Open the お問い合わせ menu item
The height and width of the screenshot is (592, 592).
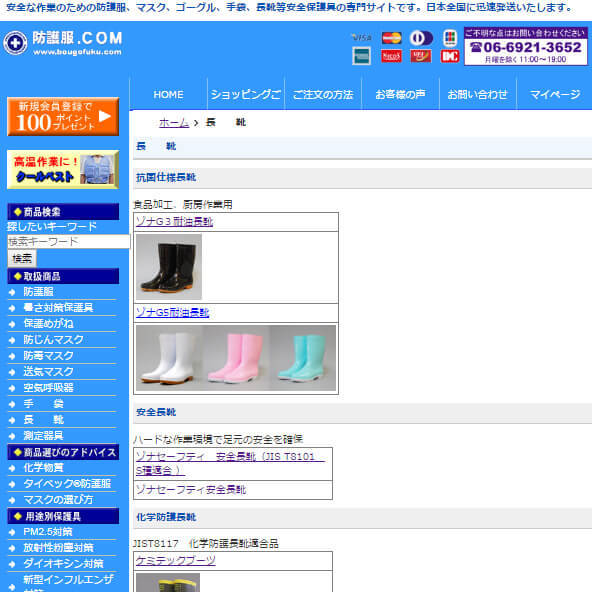[478, 94]
